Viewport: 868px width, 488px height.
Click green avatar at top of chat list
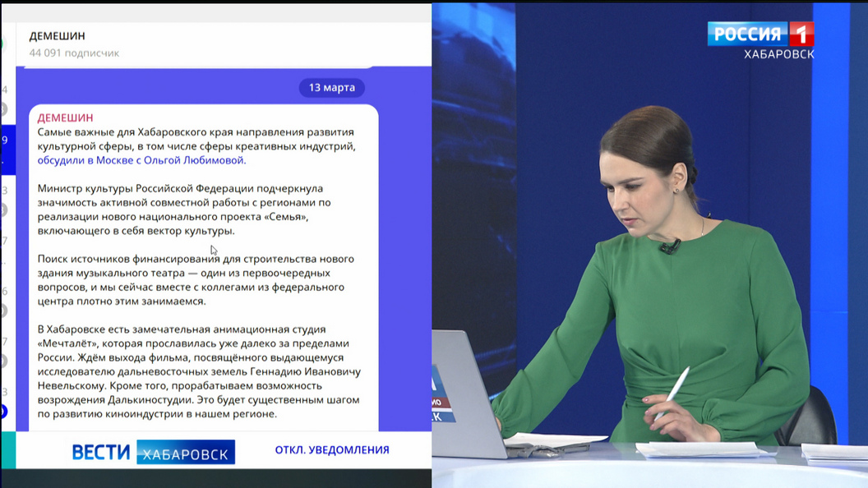(x=2, y=44)
